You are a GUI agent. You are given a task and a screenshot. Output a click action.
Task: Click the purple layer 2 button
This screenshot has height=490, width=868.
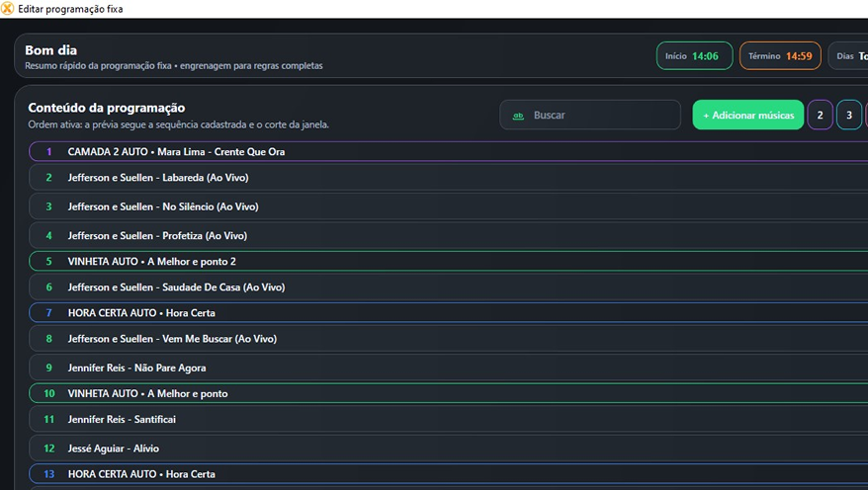(820, 115)
